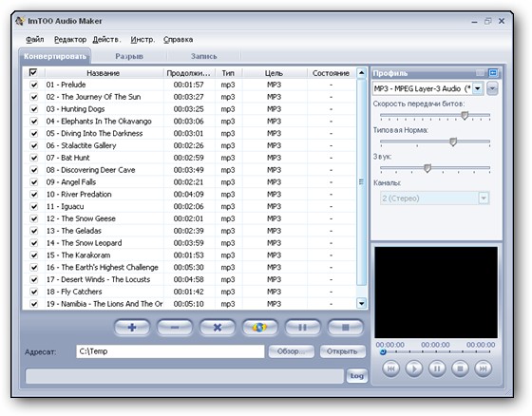Switch to the Запись tab
Viewport: 532px width, 416px height.
coord(203,56)
